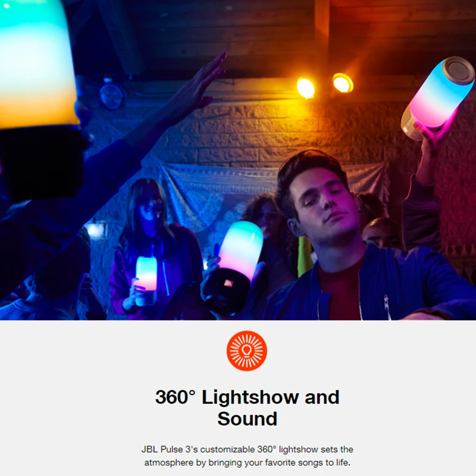
Task: Click the left yellow ceiling light
Action: coord(305,87)
